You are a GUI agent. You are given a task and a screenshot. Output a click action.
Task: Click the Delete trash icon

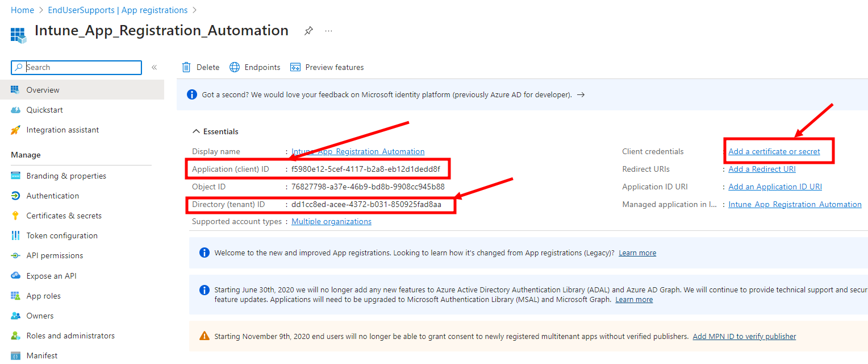[x=186, y=67]
